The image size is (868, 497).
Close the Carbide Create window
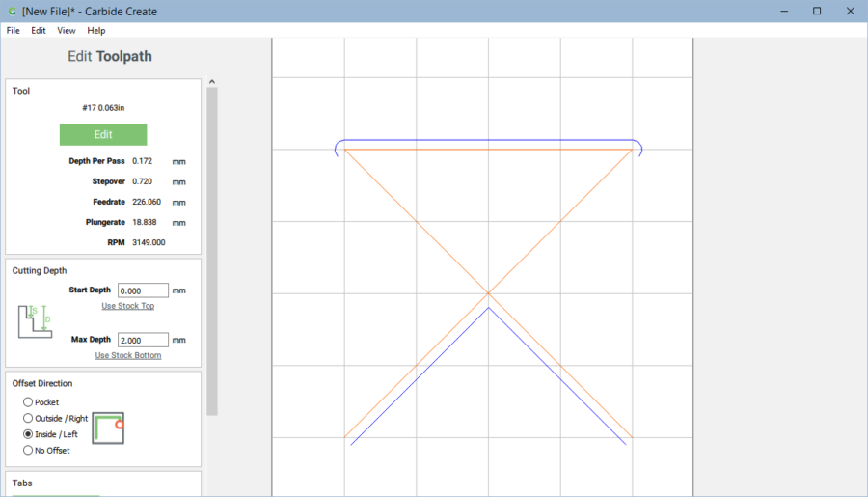[x=851, y=11]
